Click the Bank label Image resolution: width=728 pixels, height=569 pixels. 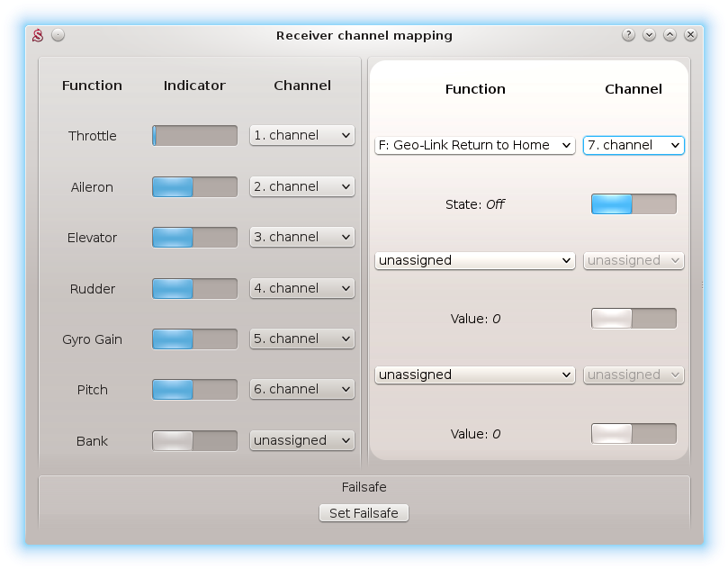click(x=92, y=441)
